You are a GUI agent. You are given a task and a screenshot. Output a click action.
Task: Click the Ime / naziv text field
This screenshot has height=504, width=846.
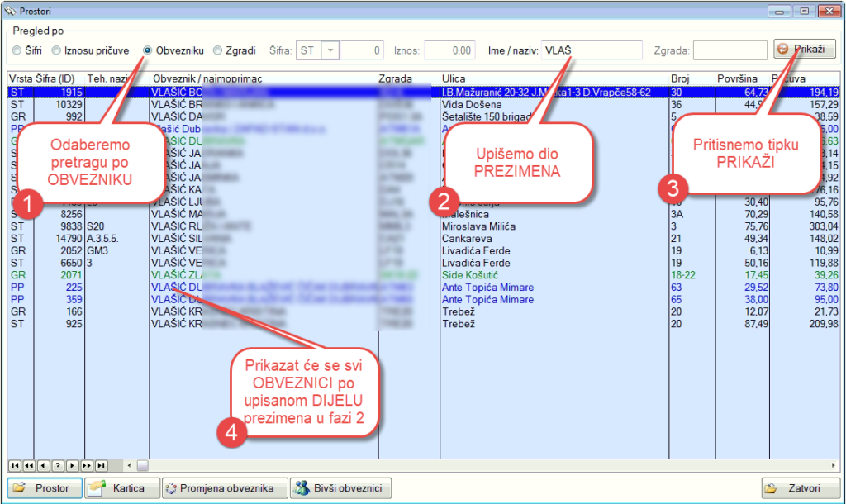[592, 50]
